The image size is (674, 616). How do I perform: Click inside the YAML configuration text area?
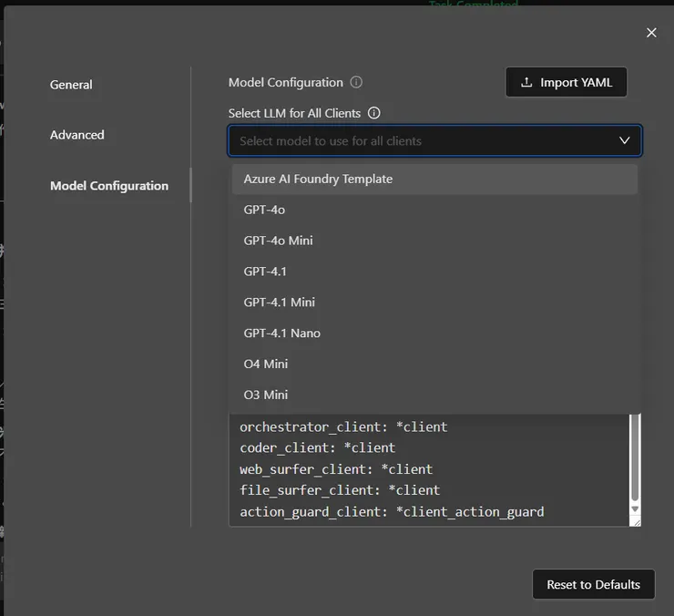[x=428, y=469]
